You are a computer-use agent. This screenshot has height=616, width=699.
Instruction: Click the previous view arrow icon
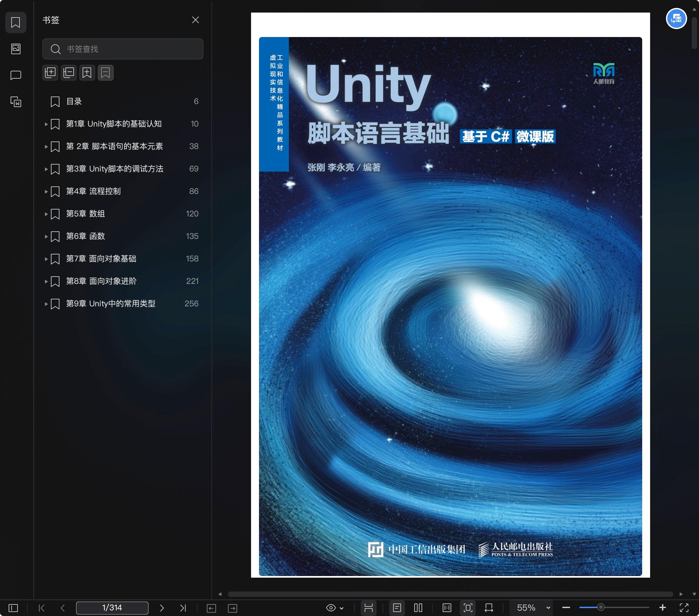[x=211, y=608]
